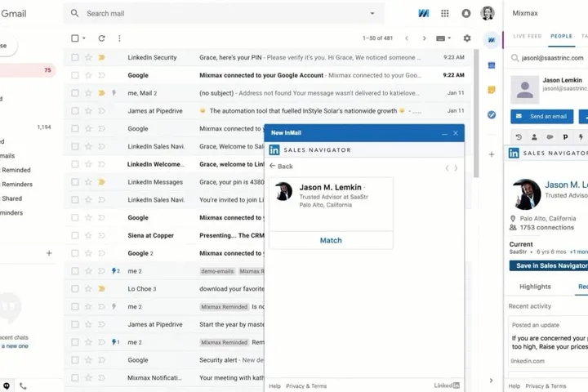
Task: Get add-ons plus icon in side panel
Action: (492, 154)
